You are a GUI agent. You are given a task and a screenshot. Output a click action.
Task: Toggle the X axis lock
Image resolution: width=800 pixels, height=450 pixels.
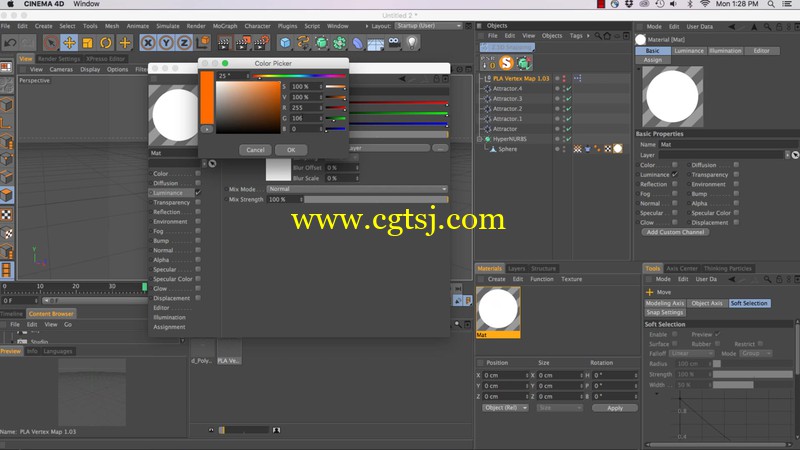[x=148, y=43]
